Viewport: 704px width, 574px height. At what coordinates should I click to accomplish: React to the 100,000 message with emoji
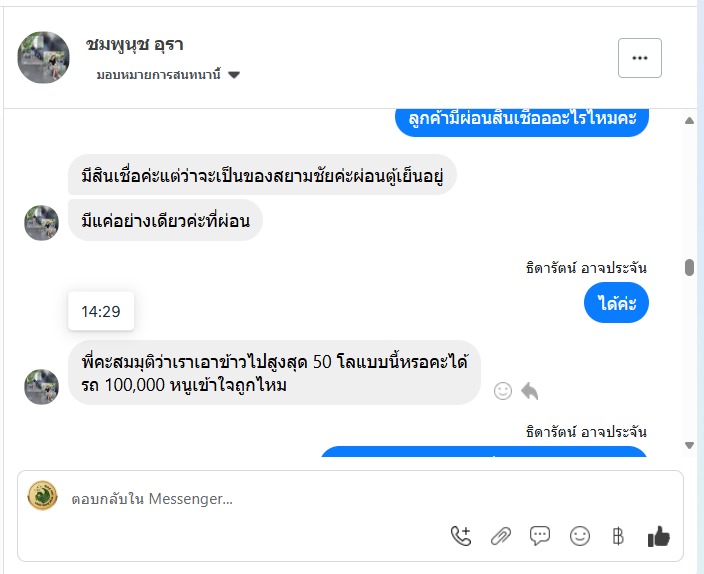tap(503, 391)
